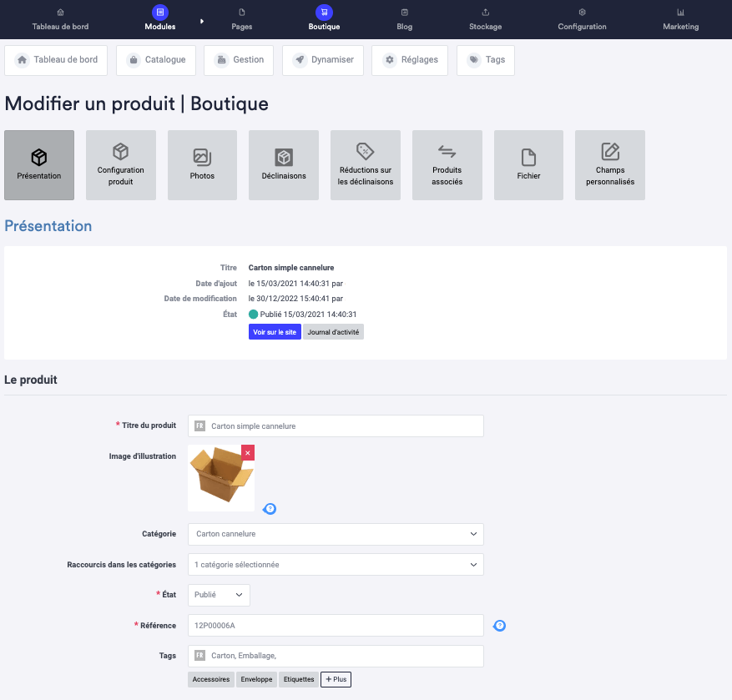Go to Pages in top navigation
732x700 pixels.
point(242,19)
